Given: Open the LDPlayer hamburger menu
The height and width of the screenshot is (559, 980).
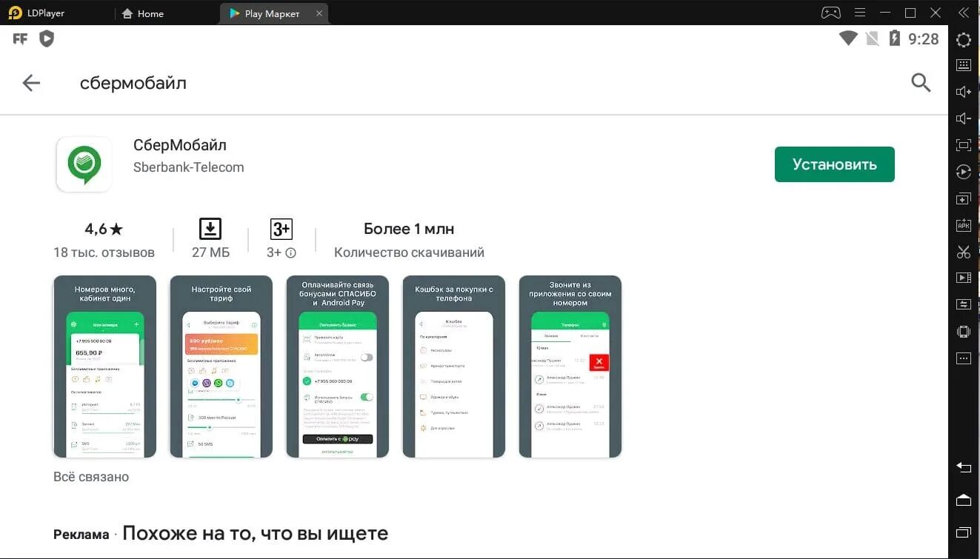Looking at the screenshot, I should pos(860,13).
